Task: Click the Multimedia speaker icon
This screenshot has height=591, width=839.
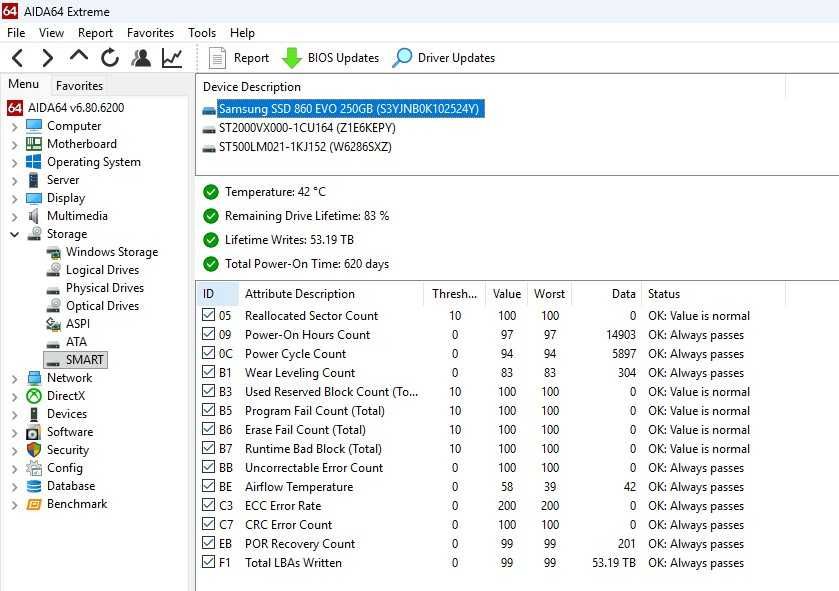Action: (x=34, y=216)
